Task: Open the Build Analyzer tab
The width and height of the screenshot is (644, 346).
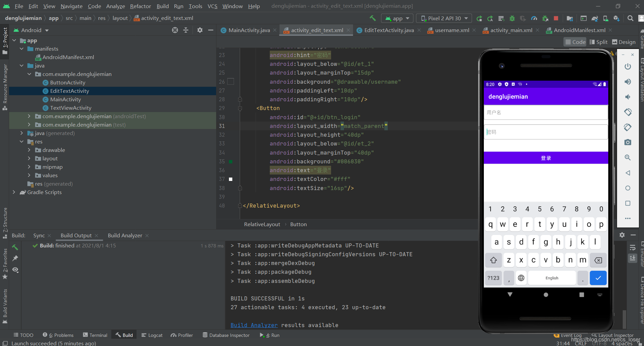Action: tap(125, 235)
